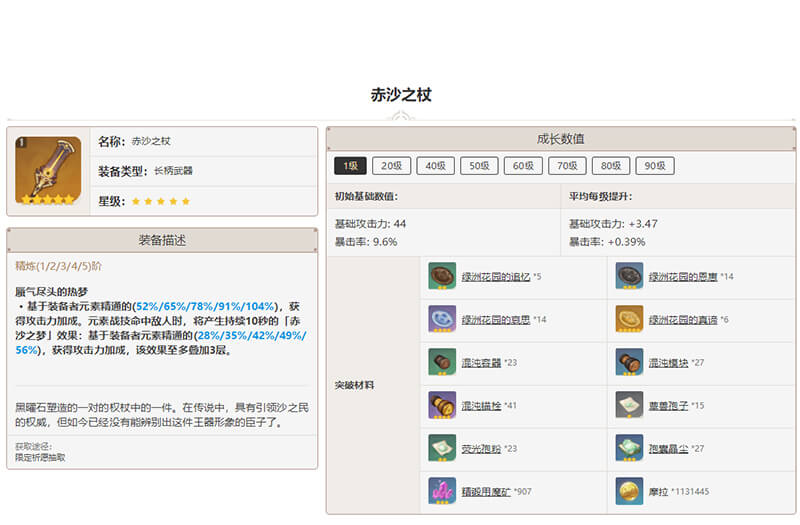The width and height of the screenshot is (800, 525).
Task: View max level via 90级 tab
Action: click(655, 166)
